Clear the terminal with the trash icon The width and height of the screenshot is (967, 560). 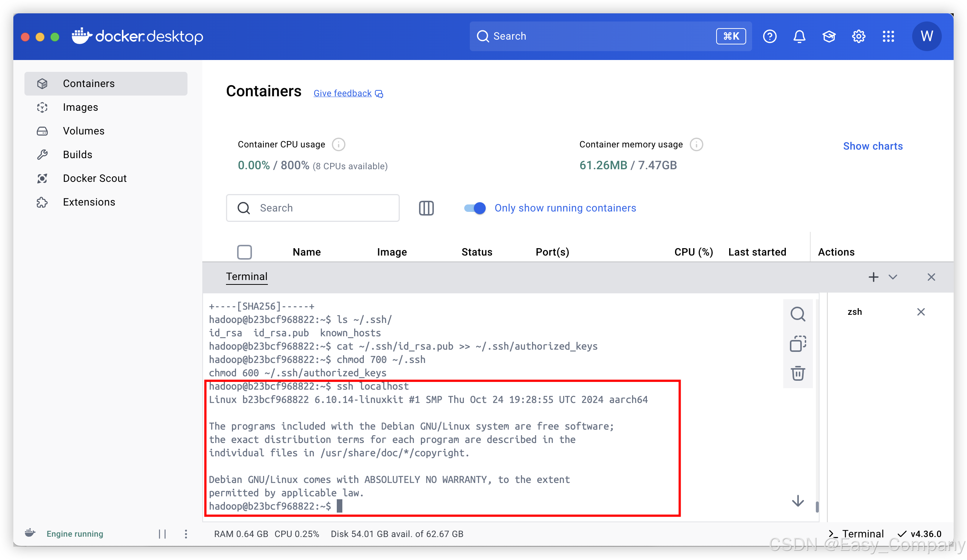click(x=797, y=373)
